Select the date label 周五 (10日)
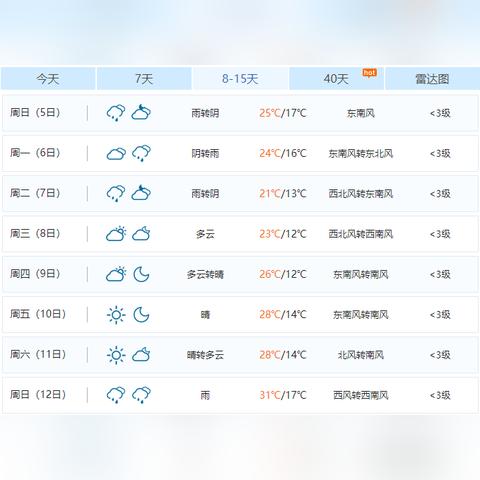 click(x=38, y=314)
